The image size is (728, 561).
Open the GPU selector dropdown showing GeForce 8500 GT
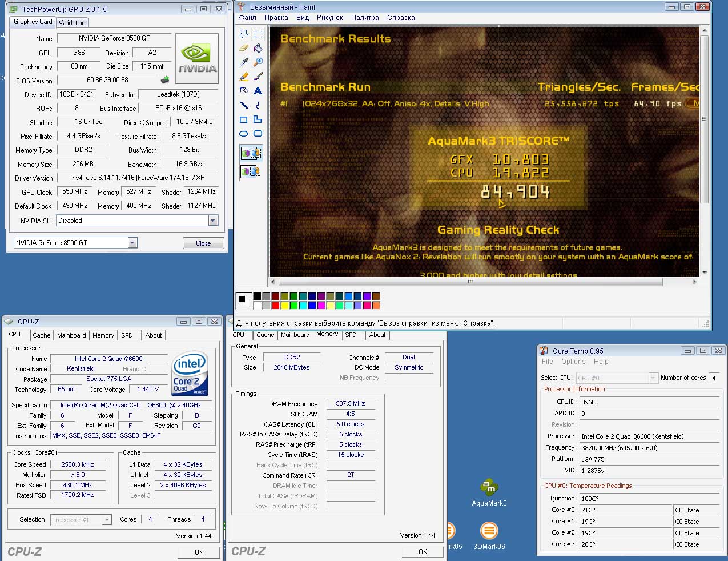click(132, 243)
